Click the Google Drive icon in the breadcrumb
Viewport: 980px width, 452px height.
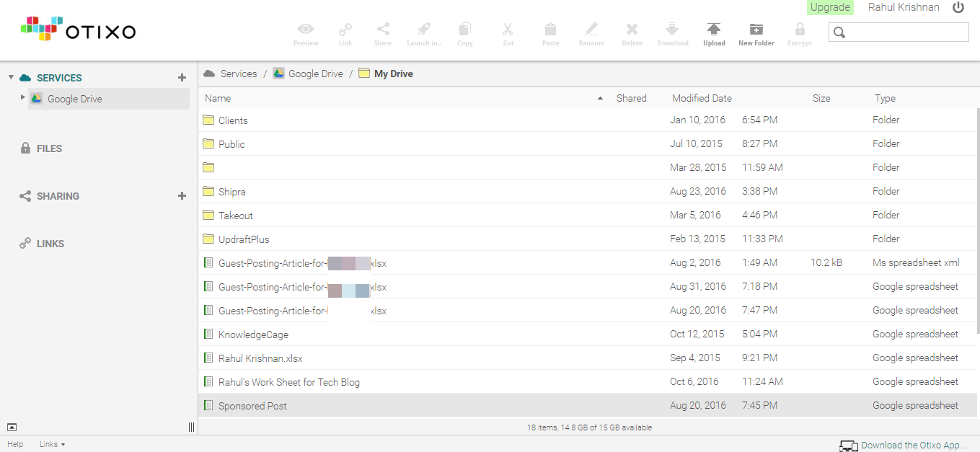tap(278, 74)
